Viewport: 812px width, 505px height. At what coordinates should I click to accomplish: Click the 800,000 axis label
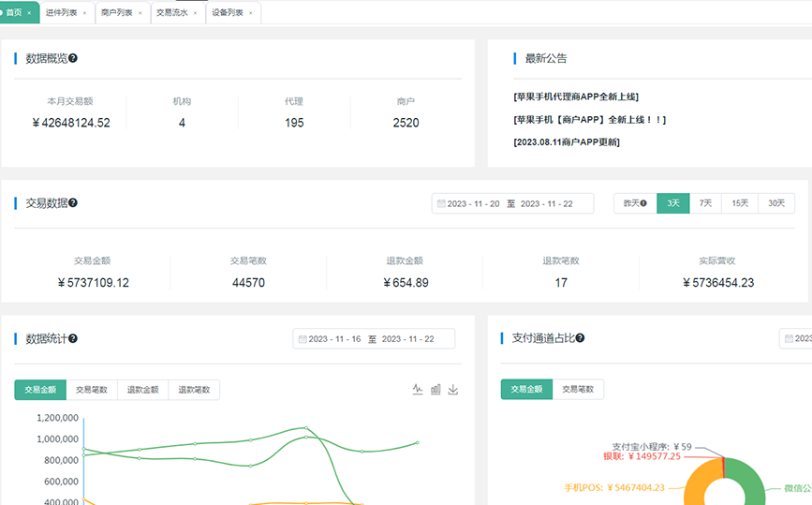coord(61,460)
